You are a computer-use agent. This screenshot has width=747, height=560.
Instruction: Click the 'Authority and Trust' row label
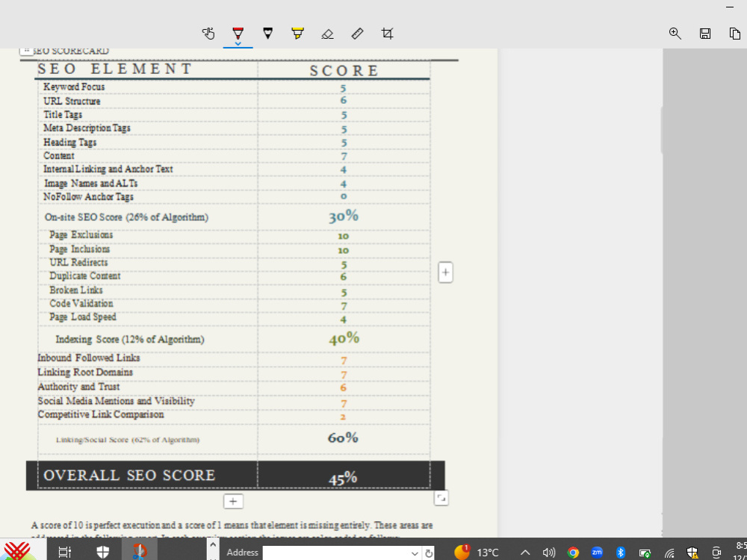click(x=78, y=387)
